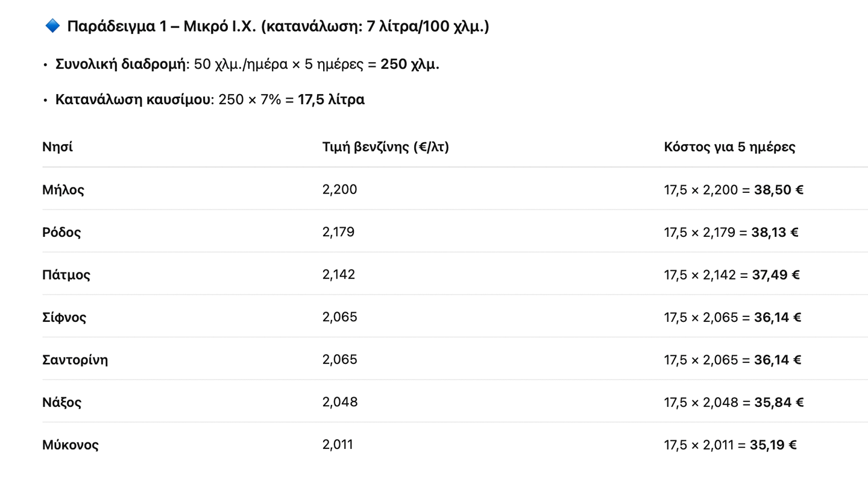The height and width of the screenshot is (499, 868).
Task: Click the 2,200 fuel price cell
Action: point(340,190)
